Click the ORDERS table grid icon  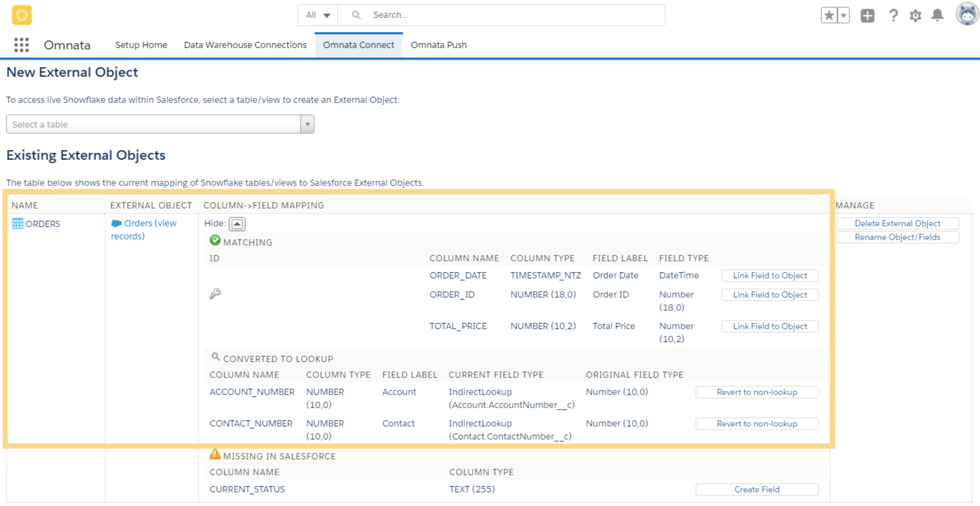coord(17,224)
